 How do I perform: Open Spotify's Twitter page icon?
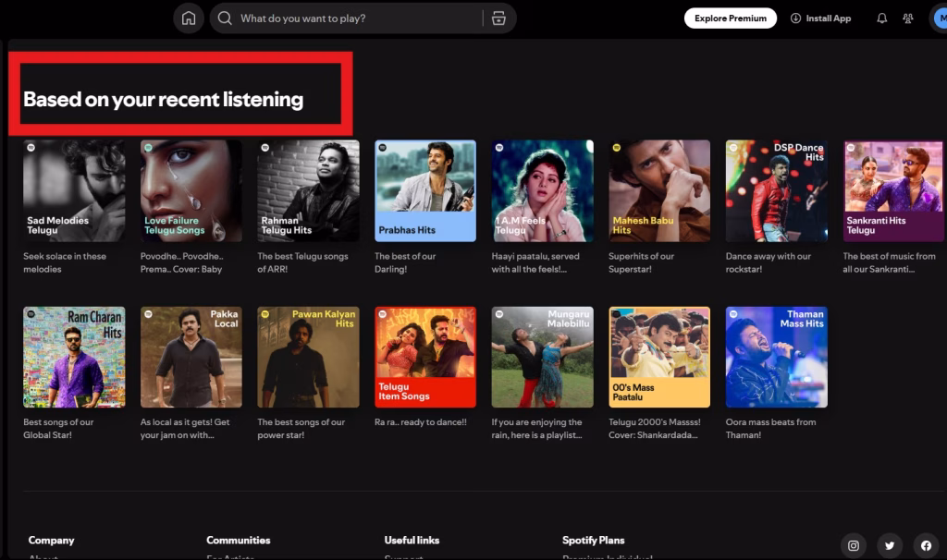889,545
